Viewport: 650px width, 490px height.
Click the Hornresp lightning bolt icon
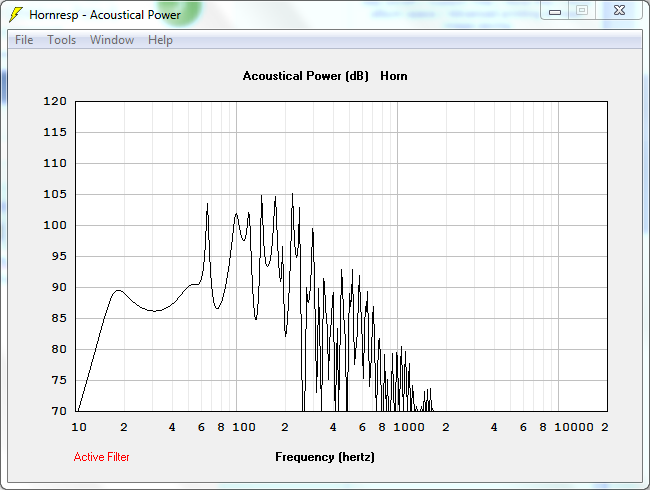(16, 15)
